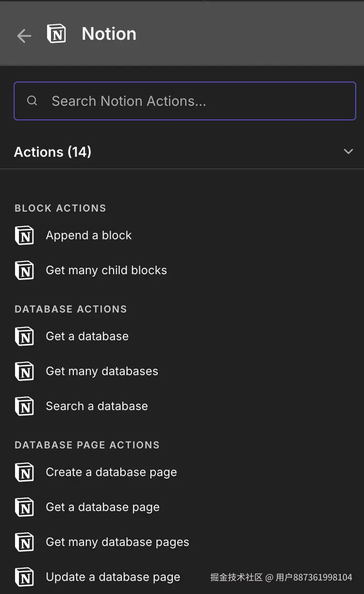Click icon beside Update a database page
The image size is (364, 594).
(24, 577)
